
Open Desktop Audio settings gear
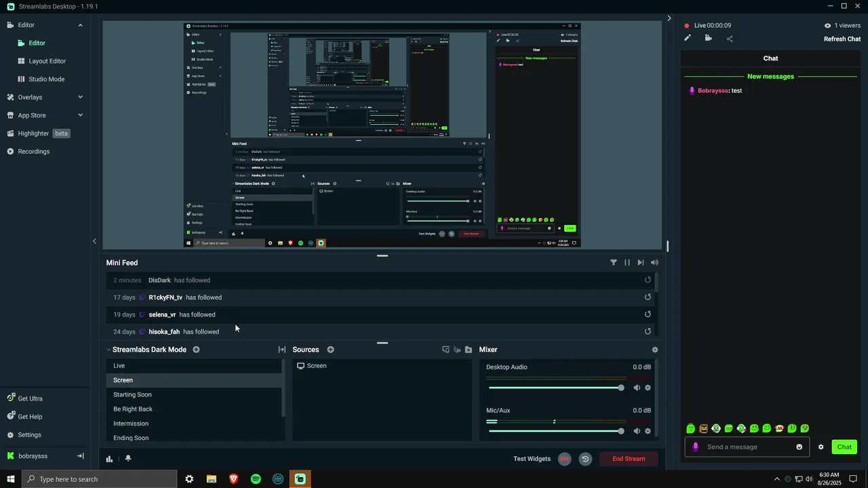click(648, 388)
